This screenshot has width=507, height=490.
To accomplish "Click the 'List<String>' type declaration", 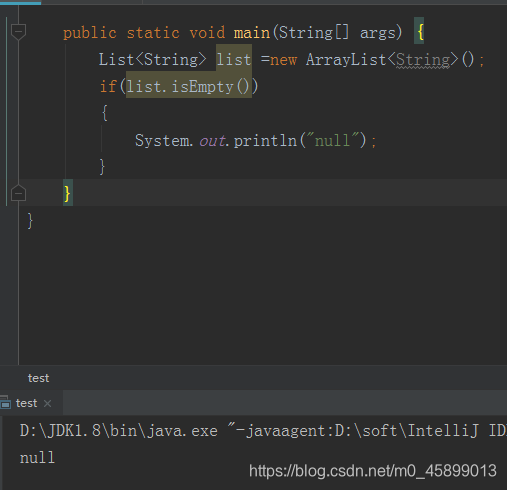I will (x=152, y=60).
